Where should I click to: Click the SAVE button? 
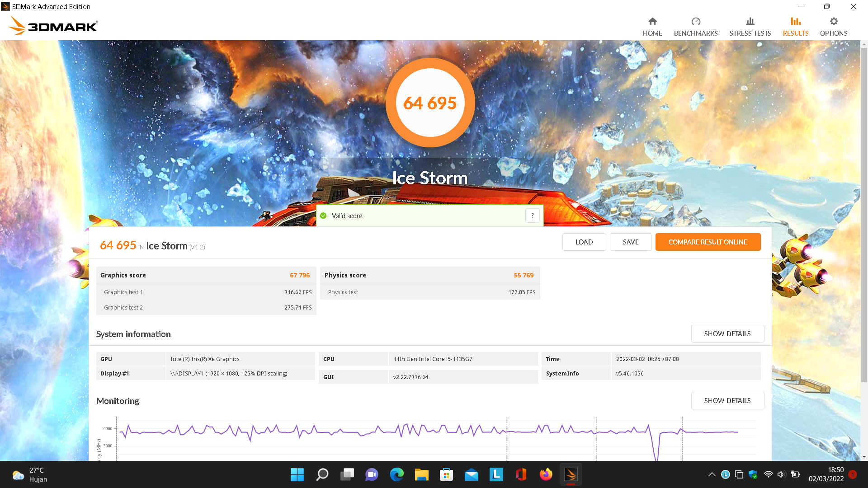click(631, 242)
